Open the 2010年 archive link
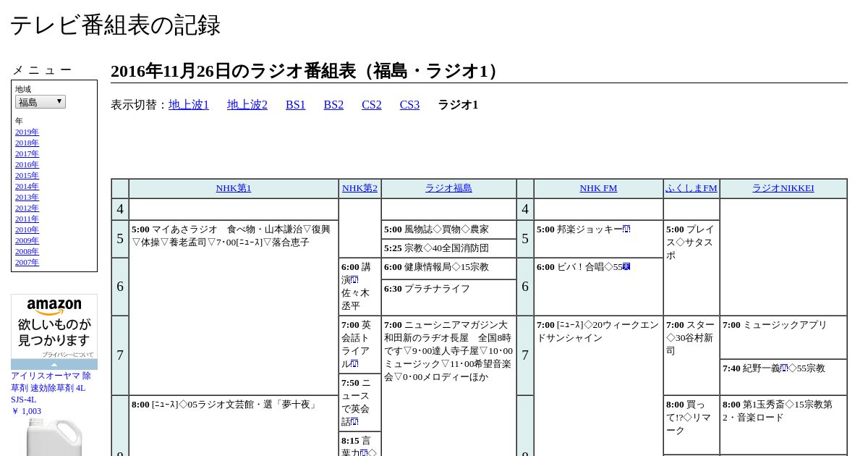 pos(27,229)
